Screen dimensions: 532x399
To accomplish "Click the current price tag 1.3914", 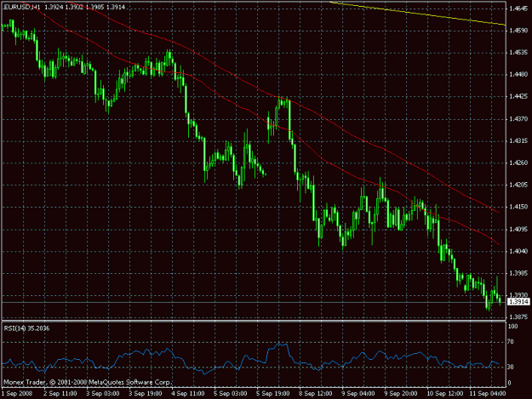I will 519,301.
